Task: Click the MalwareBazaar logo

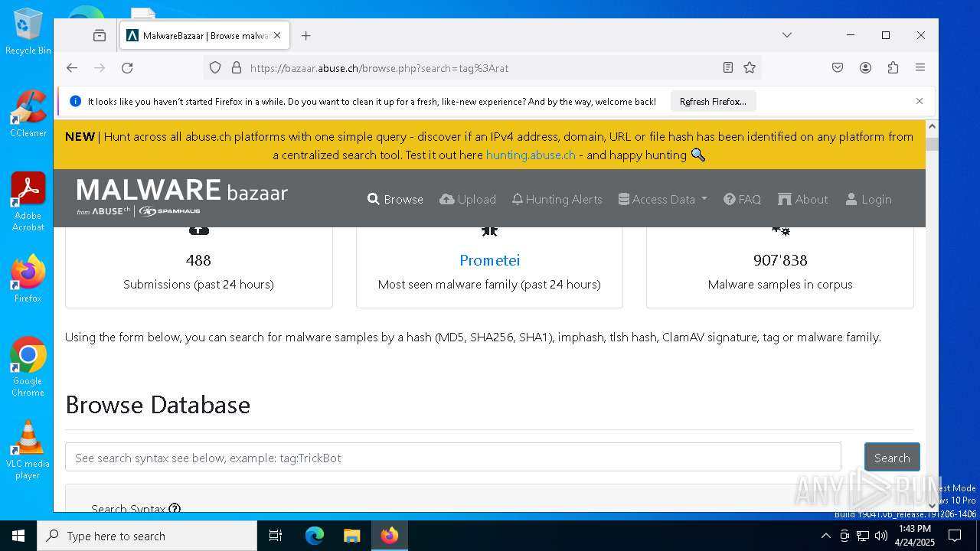Action: [x=182, y=197]
